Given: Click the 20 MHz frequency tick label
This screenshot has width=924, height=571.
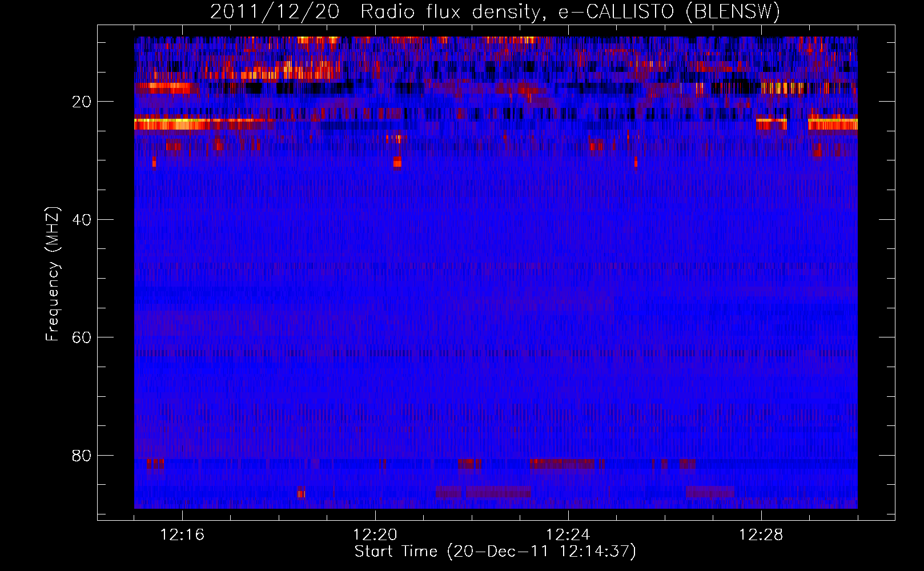Looking at the screenshot, I should click(x=82, y=102).
